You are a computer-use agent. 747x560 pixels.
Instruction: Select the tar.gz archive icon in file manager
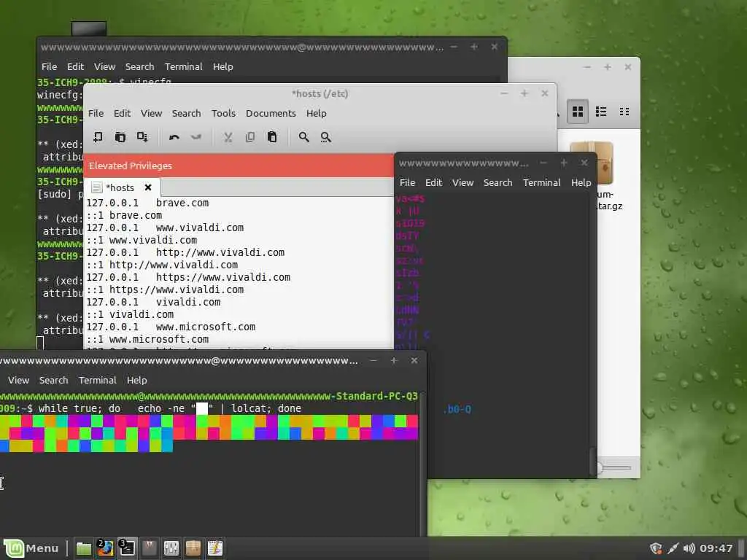coord(605,163)
